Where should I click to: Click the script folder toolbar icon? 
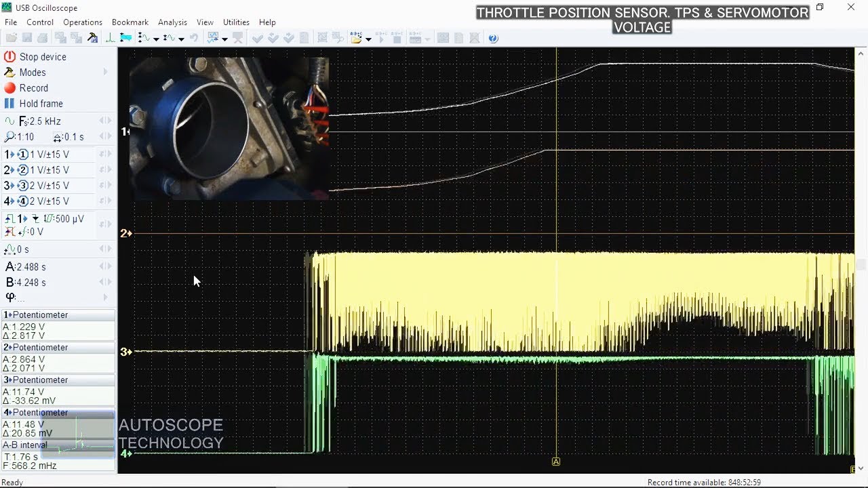[357, 39]
